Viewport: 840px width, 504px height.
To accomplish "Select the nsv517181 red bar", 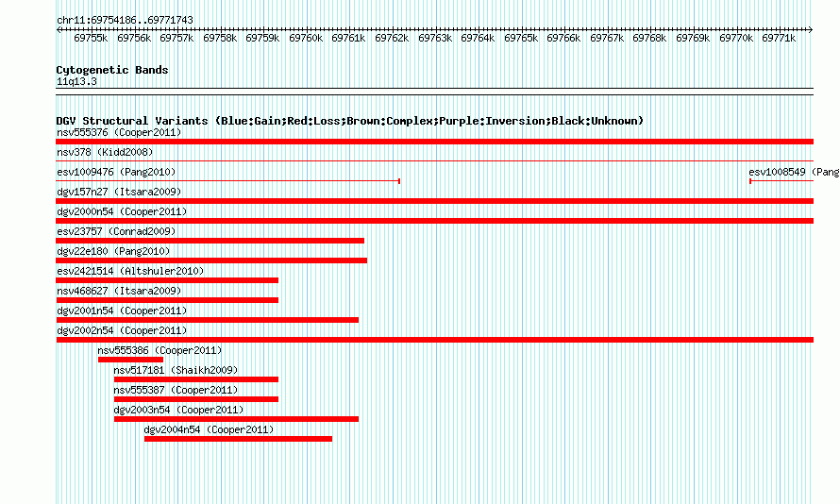I will (x=196, y=379).
